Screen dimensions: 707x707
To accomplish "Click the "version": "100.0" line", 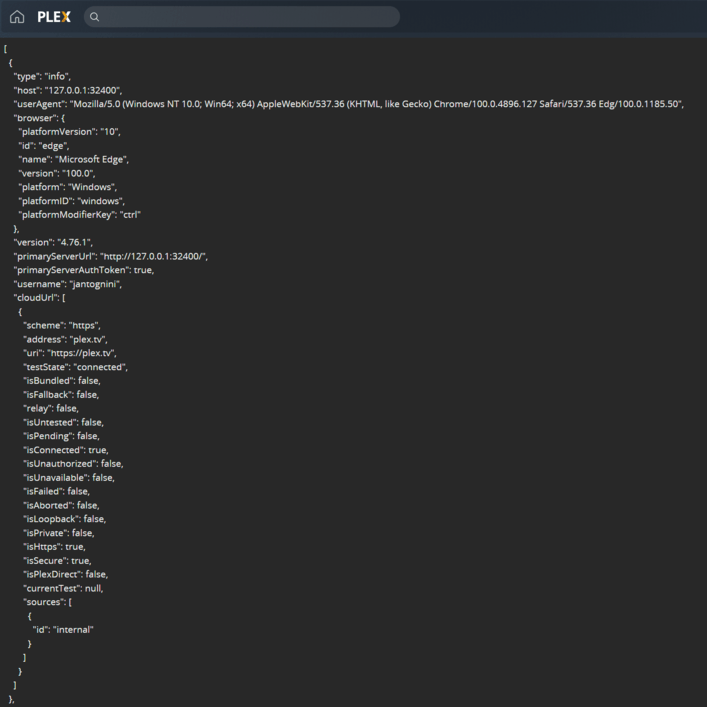I will (x=57, y=173).
